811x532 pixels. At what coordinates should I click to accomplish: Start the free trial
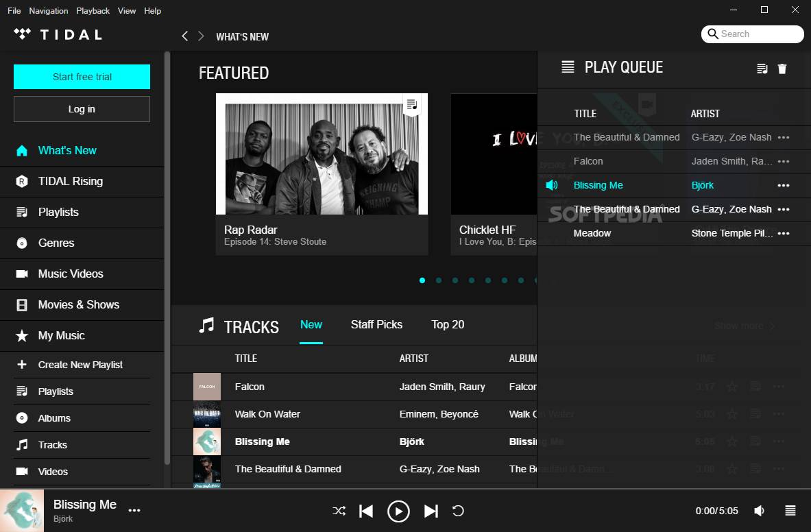tap(82, 77)
